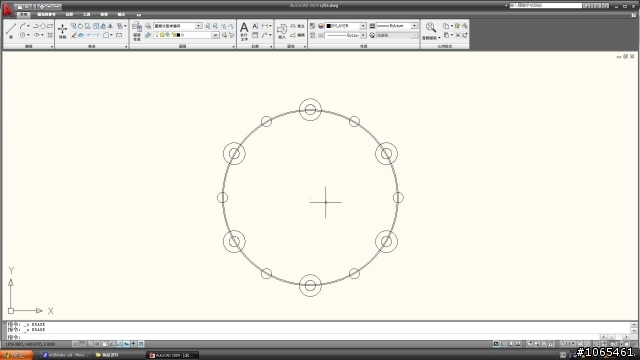Open the object color ByLayer dropdown

coord(363,26)
